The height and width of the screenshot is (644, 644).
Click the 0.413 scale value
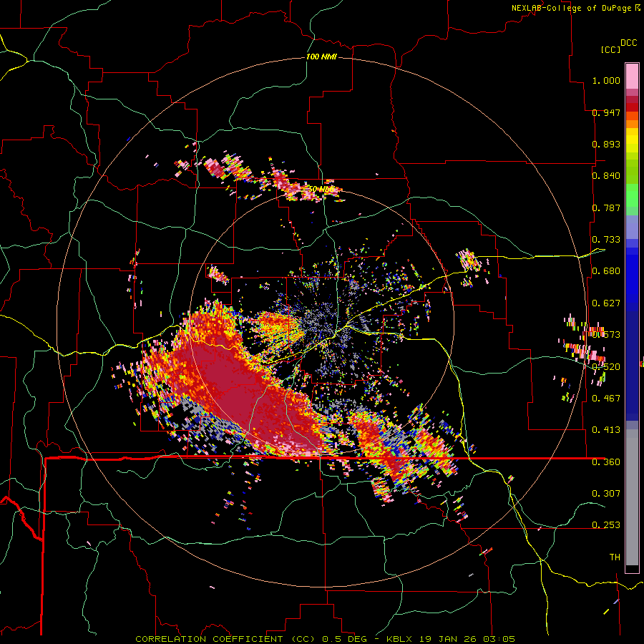[606, 430]
